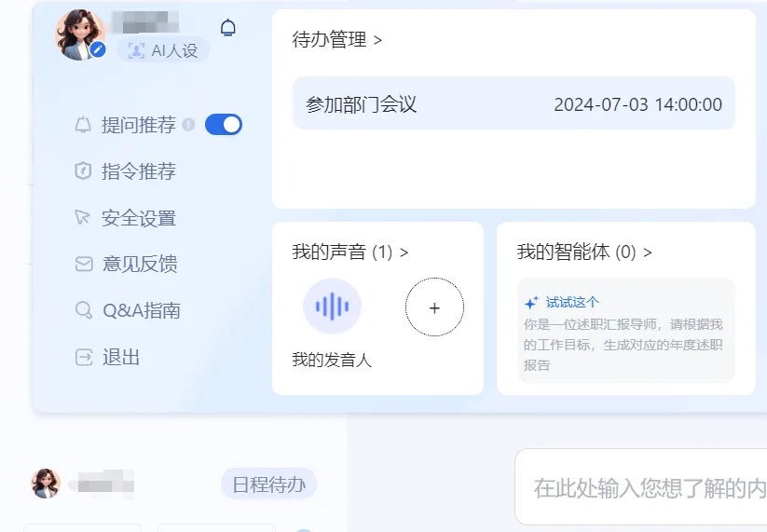Open 指令推荐 from the side menu
Screen dimensions: 767x532
point(138,171)
